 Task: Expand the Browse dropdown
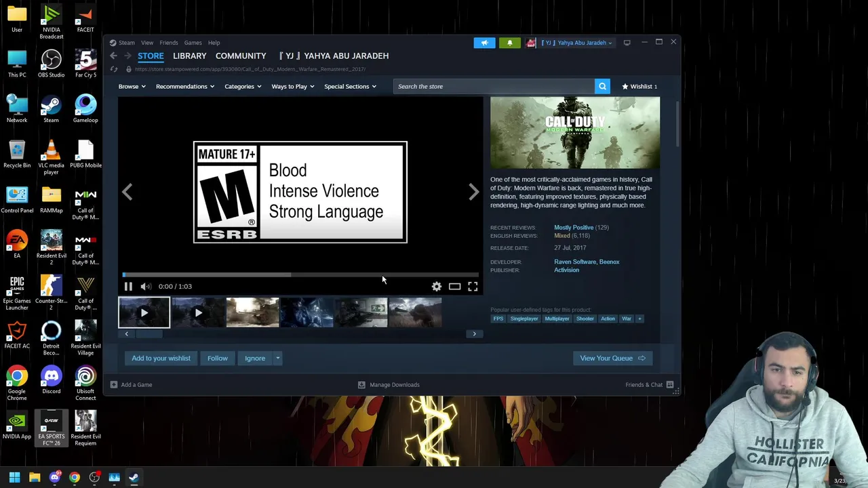tap(132, 86)
